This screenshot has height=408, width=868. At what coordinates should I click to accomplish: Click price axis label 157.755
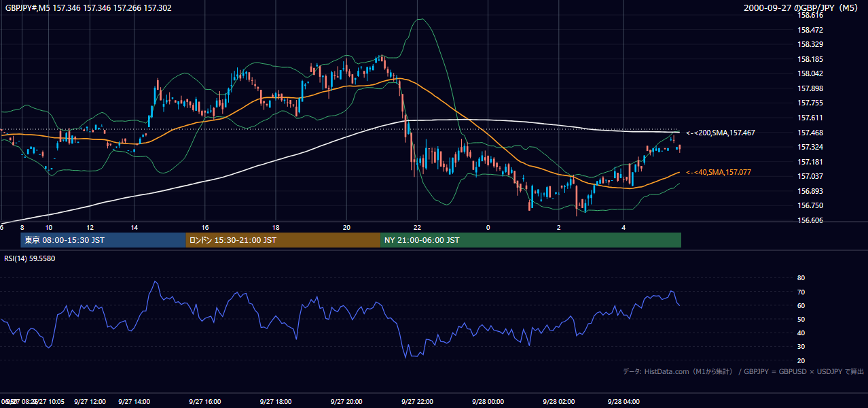click(810, 103)
